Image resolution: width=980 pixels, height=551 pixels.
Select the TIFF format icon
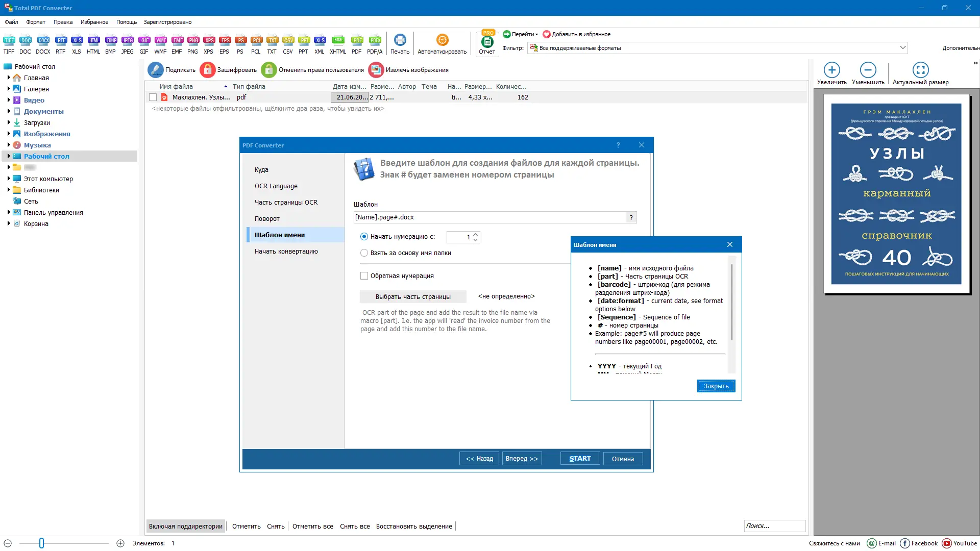9,40
